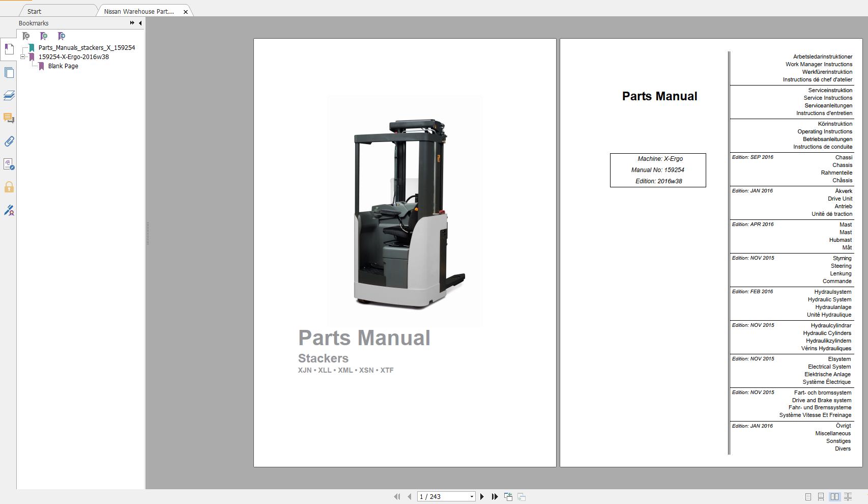Click the previous view icon in status bar

(508, 496)
